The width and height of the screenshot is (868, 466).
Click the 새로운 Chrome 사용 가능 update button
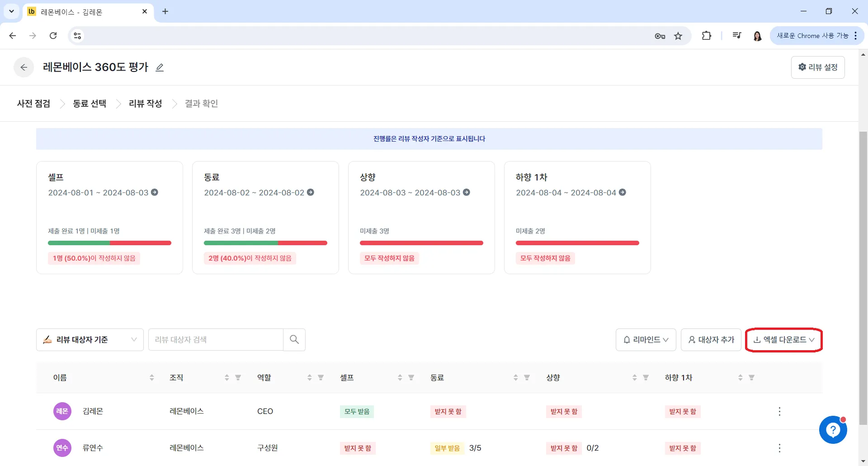click(817, 36)
